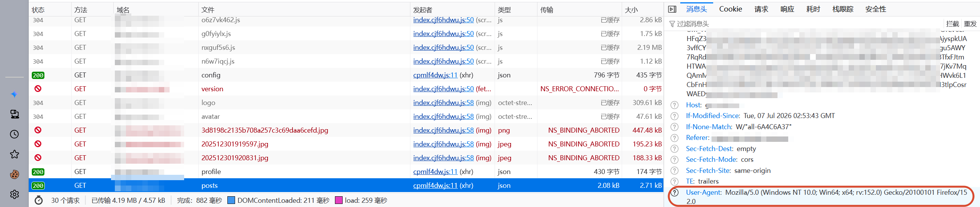Click the help icon beside User-Agent header

click(x=675, y=192)
